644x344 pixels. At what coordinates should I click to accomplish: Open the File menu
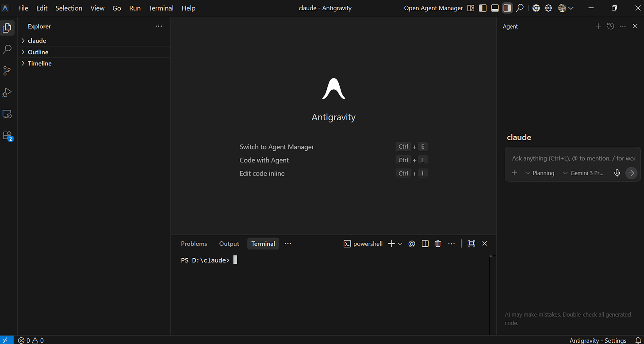click(23, 8)
